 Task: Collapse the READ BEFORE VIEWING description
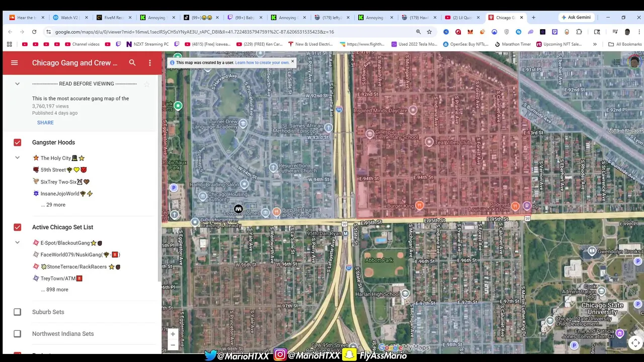click(17, 84)
